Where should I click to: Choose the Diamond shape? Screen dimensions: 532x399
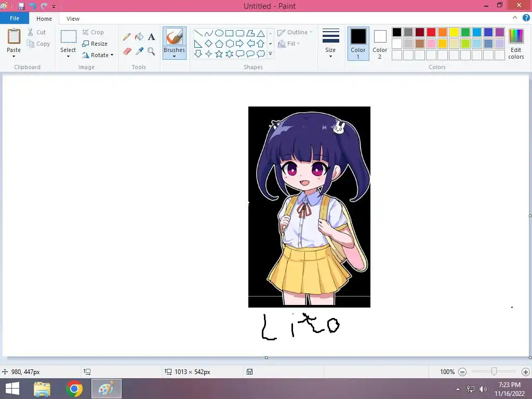[209, 44]
